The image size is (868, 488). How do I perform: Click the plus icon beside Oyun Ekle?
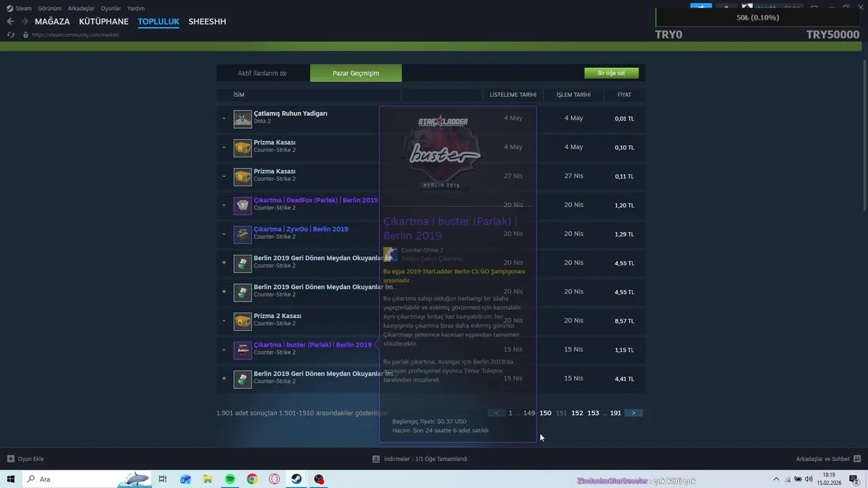[x=11, y=459]
